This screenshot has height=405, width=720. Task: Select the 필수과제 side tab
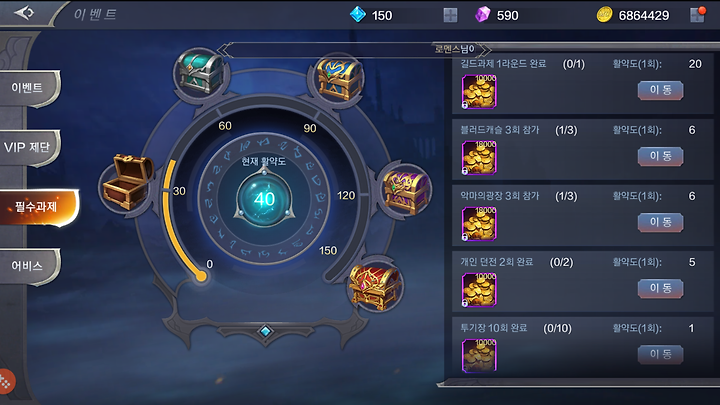point(39,208)
